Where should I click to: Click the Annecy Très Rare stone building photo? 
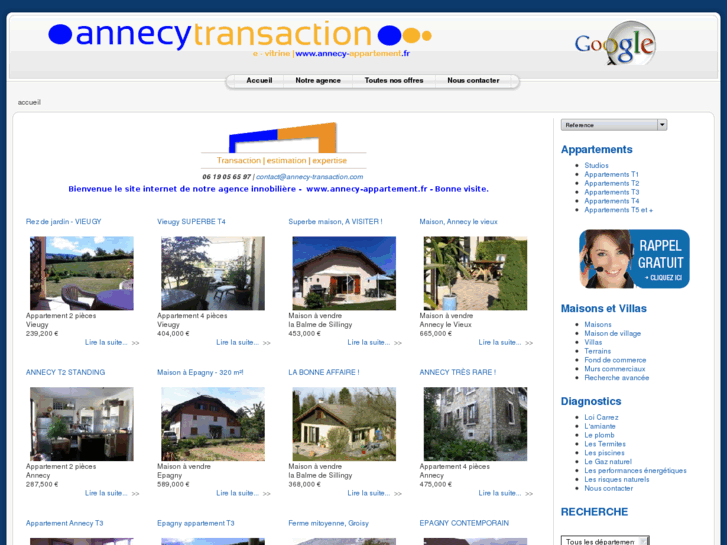(x=475, y=424)
